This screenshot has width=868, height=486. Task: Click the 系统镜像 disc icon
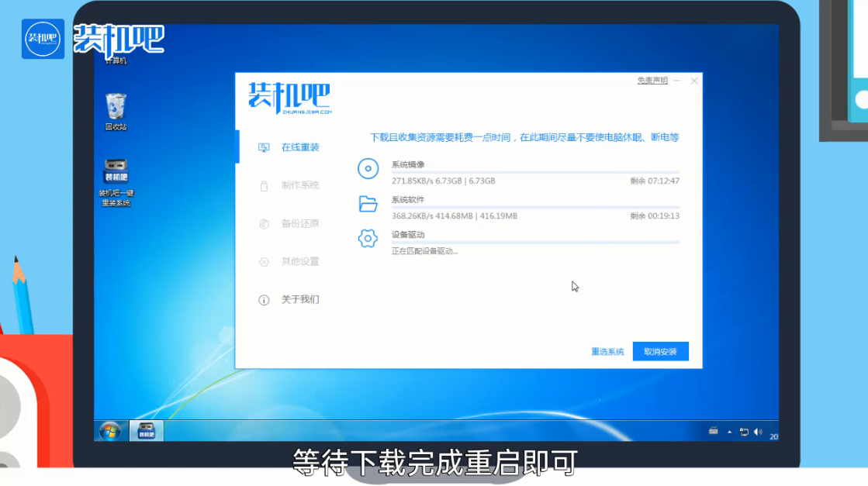click(x=368, y=169)
